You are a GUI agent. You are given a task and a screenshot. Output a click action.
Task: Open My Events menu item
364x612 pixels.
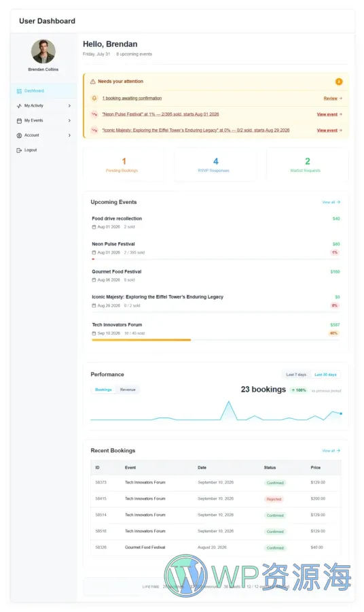click(43, 120)
